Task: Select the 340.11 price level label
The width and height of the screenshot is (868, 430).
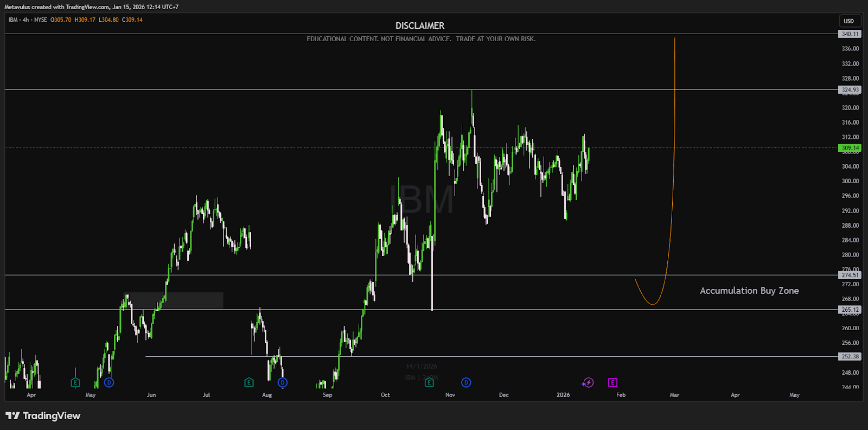Action: click(850, 34)
